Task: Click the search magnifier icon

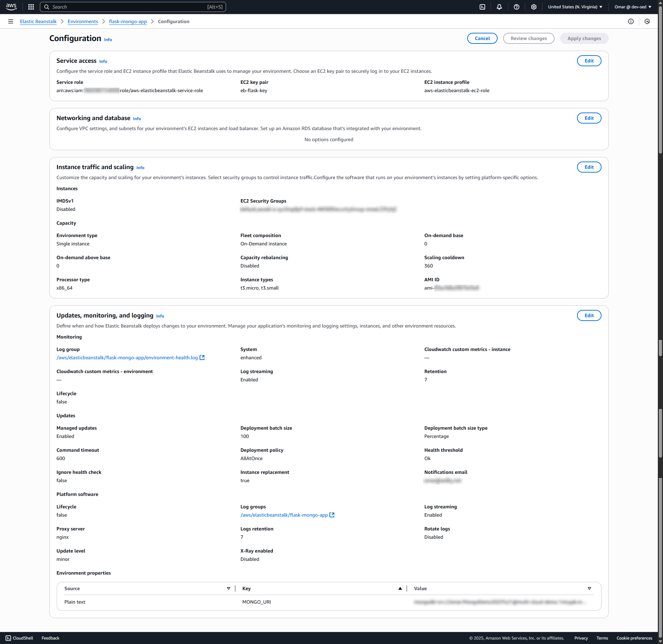Action: click(47, 7)
